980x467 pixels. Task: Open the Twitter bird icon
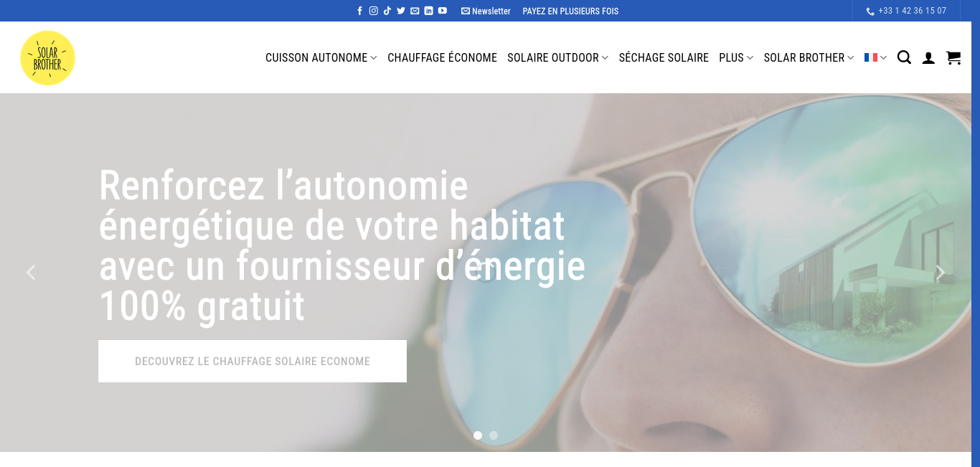(401, 11)
